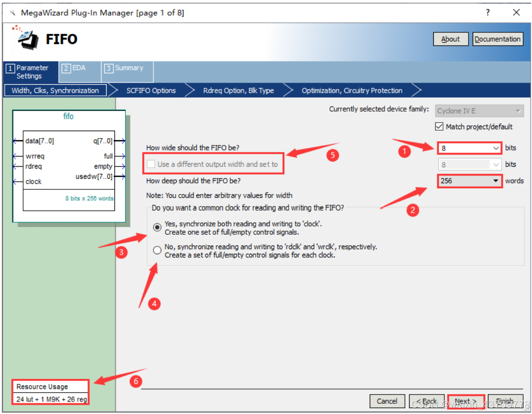Click the clock port label
The height and width of the screenshot is (414, 532).
coord(33,182)
